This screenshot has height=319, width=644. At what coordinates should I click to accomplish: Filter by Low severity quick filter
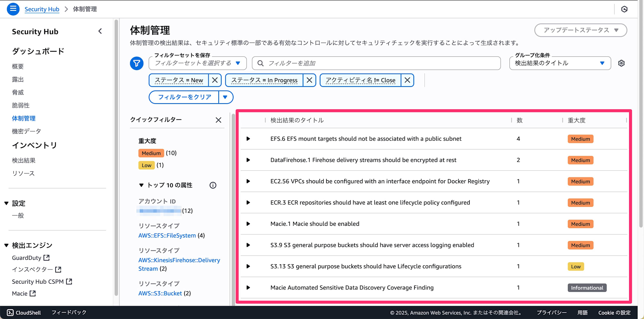point(147,165)
